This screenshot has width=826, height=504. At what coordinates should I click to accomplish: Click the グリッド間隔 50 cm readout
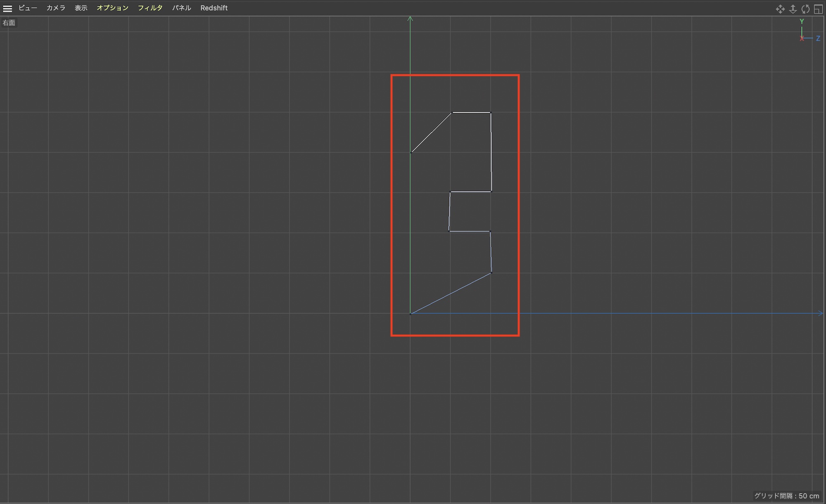[x=786, y=496]
